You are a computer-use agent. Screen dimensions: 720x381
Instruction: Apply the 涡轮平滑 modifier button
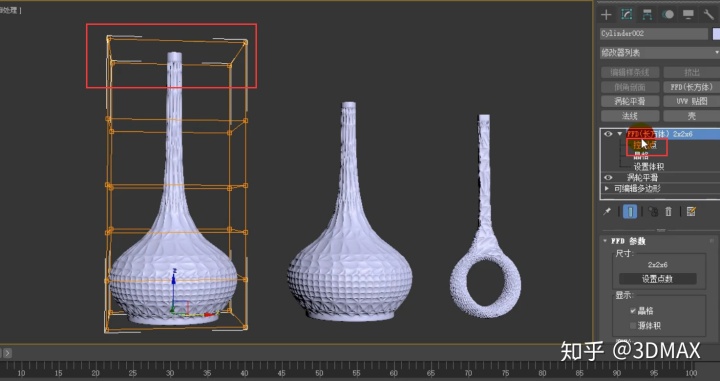click(x=630, y=101)
